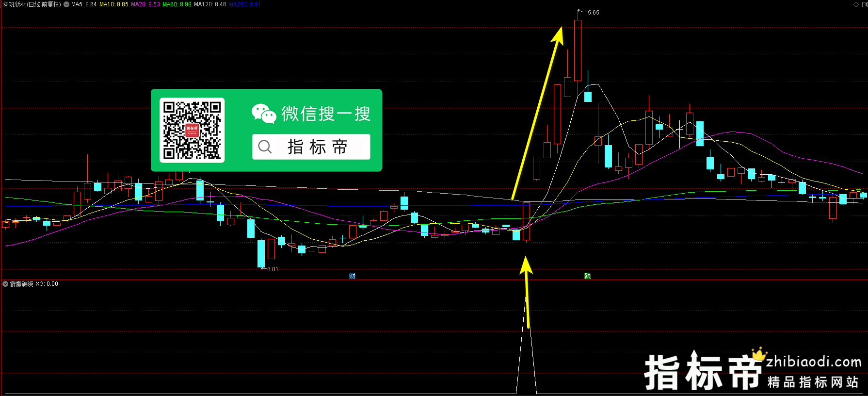Click the 15.65 high price label
Image resolution: width=868 pixels, height=396 pixels.
(592, 13)
